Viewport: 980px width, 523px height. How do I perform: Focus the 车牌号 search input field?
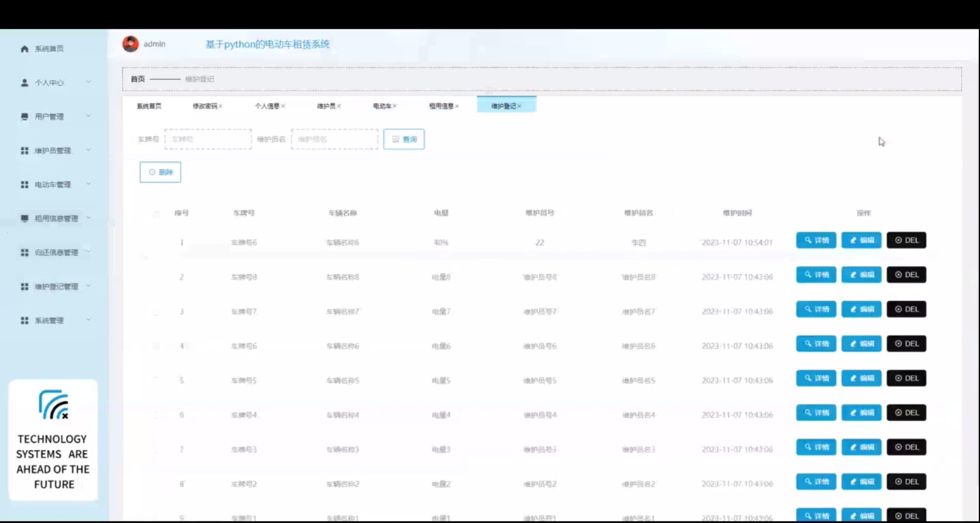point(208,139)
